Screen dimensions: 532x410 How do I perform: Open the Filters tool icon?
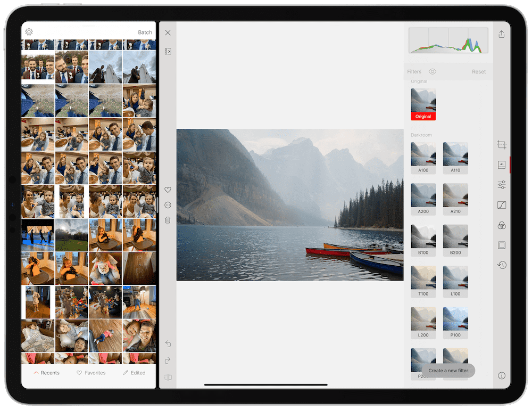(502, 165)
